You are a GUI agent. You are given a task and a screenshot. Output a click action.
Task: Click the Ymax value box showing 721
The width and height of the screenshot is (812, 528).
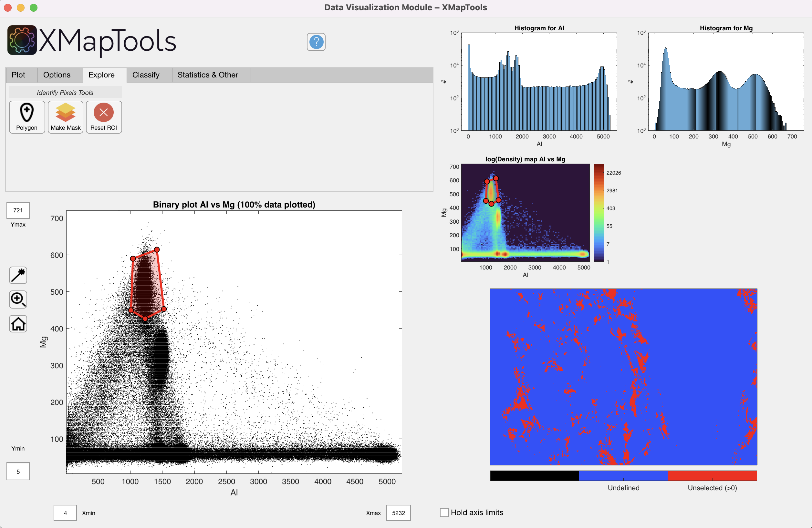click(x=18, y=210)
